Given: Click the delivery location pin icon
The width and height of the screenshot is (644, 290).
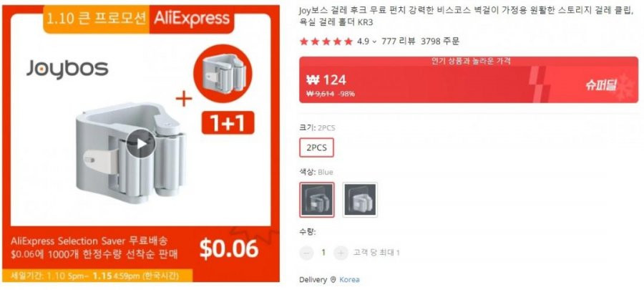Looking at the screenshot, I should coord(333,280).
